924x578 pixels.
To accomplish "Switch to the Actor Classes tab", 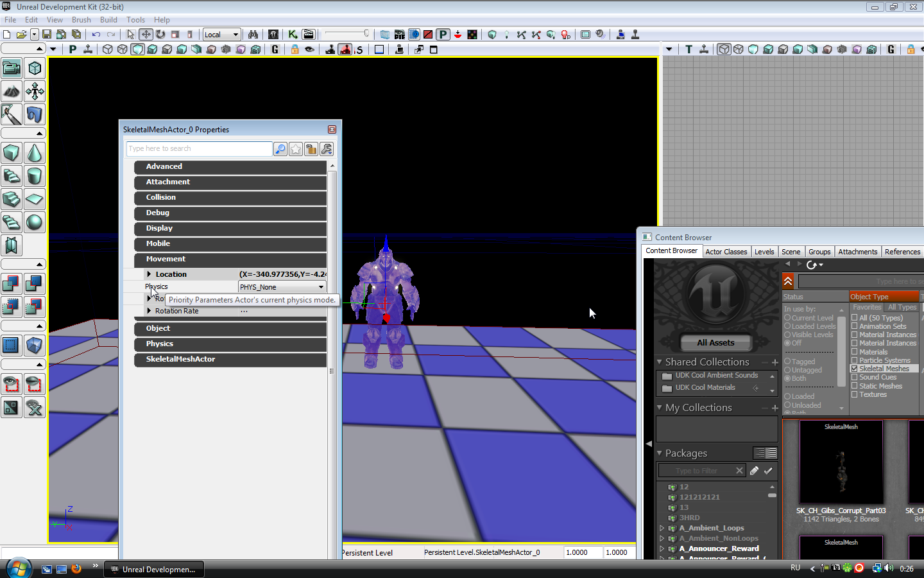I will point(726,252).
